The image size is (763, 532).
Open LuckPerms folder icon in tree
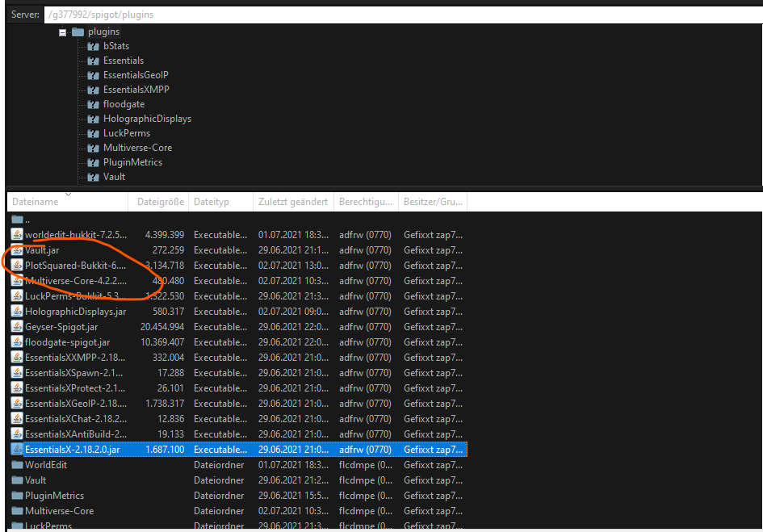(x=93, y=134)
